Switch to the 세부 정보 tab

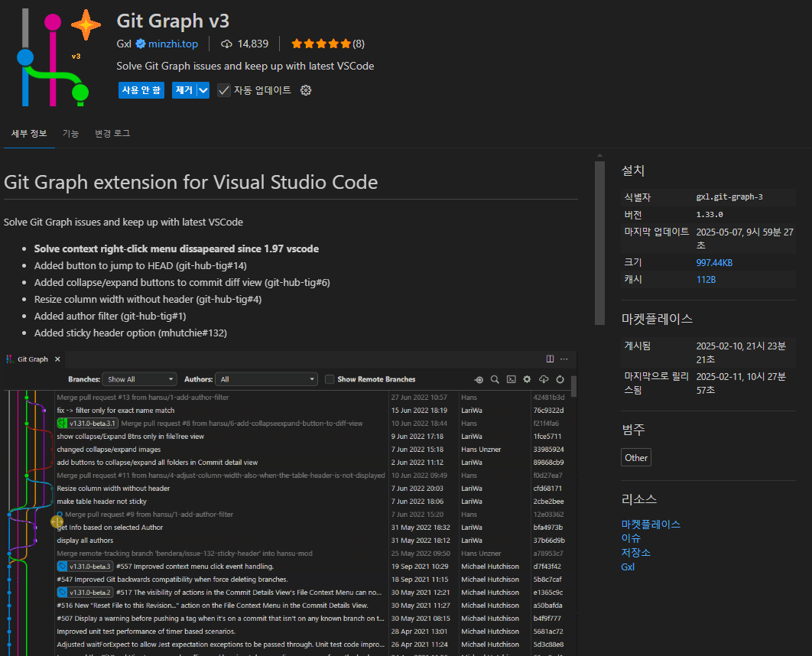[x=29, y=134]
